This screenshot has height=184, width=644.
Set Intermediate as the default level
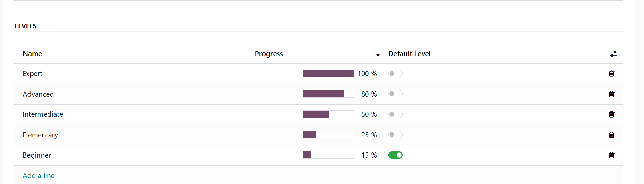pyautogui.click(x=395, y=114)
